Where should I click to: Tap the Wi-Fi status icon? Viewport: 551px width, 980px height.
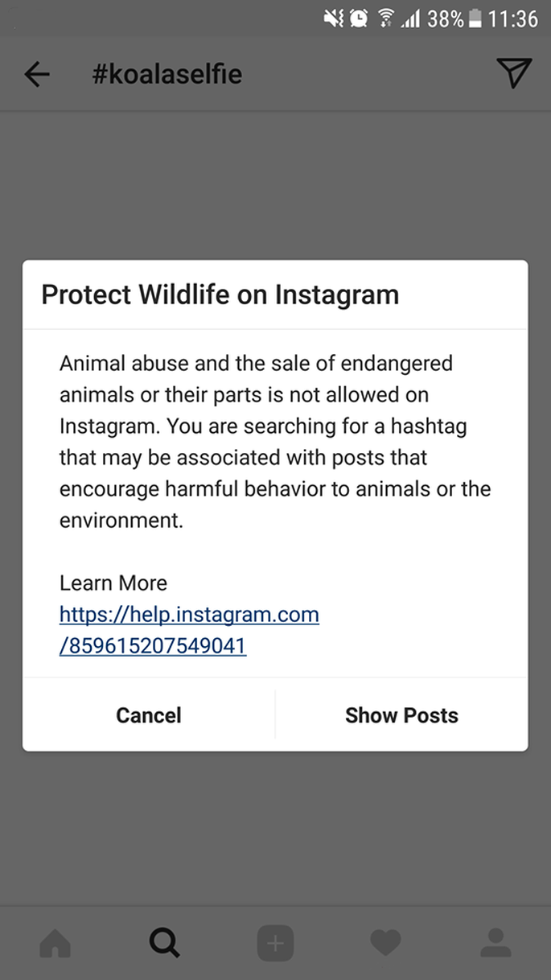(386, 18)
